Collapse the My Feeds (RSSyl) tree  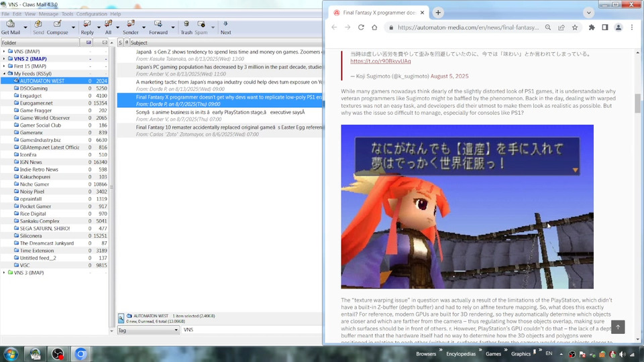click(4, 73)
